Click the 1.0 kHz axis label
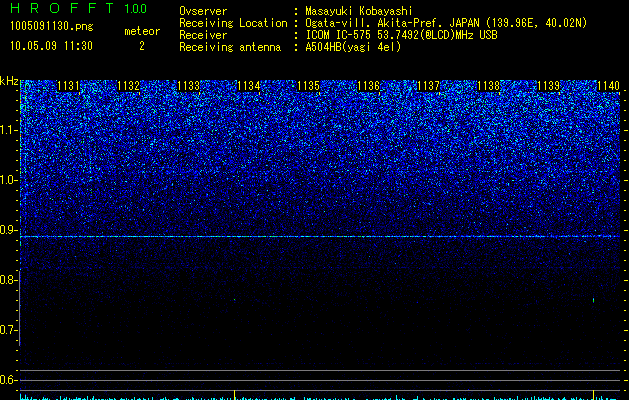Viewport: 629px width, 400px height. point(9,180)
